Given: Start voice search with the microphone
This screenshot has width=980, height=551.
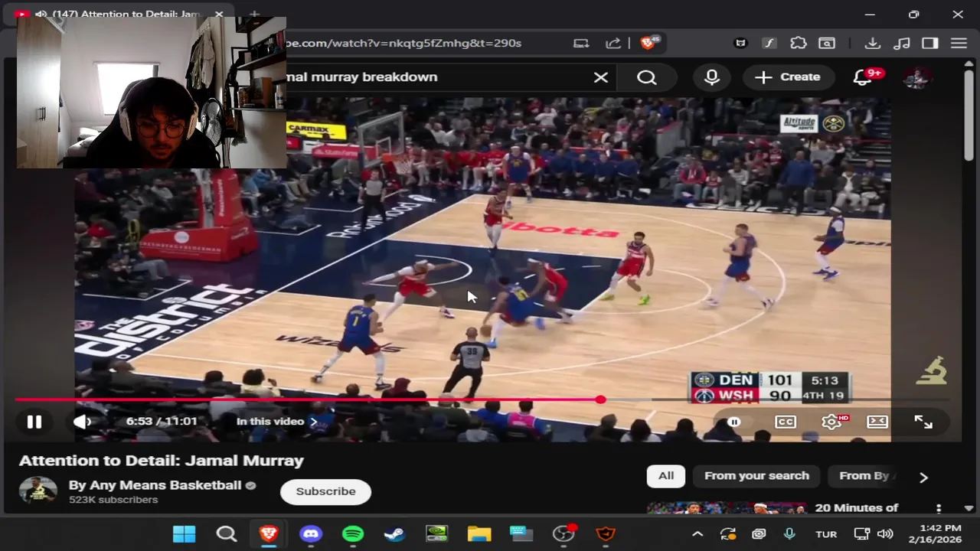Looking at the screenshot, I should pyautogui.click(x=712, y=77).
